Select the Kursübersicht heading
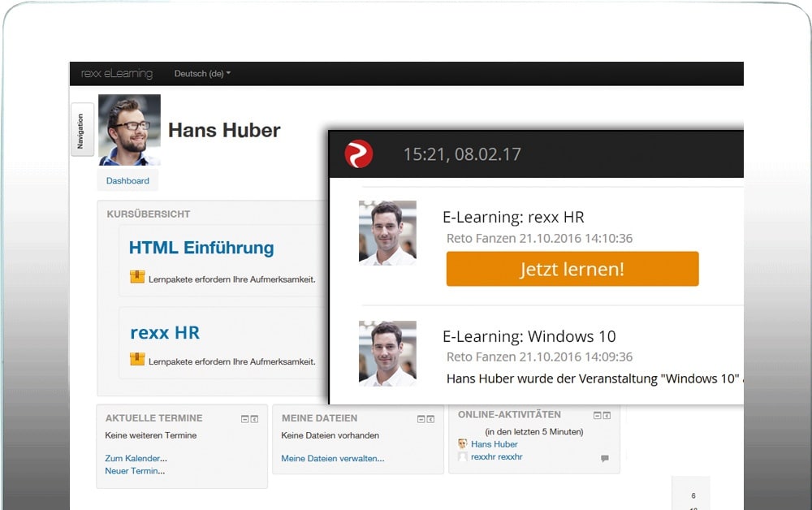Screen dimensions: 812x510 coord(148,214)
